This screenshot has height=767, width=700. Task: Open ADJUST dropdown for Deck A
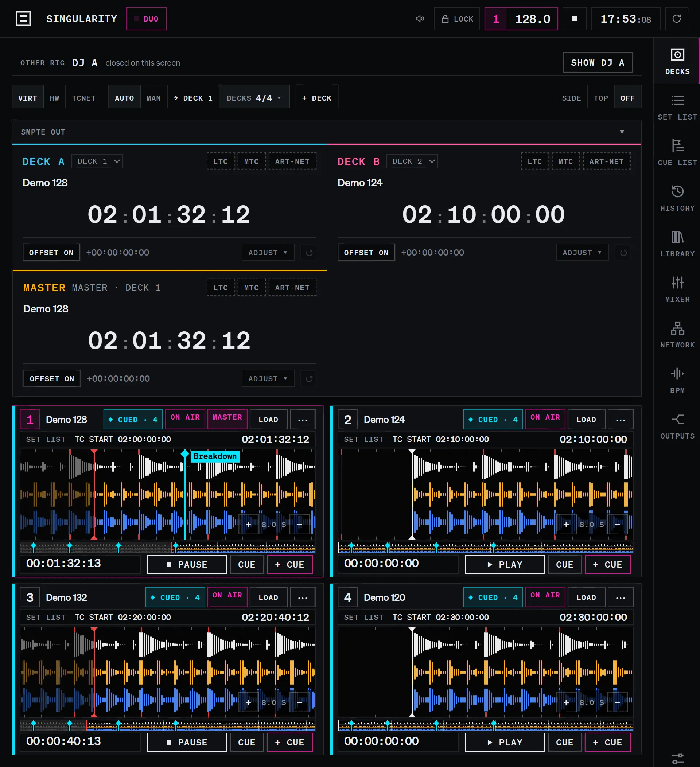pyautogui.click(x=268, y=253)
